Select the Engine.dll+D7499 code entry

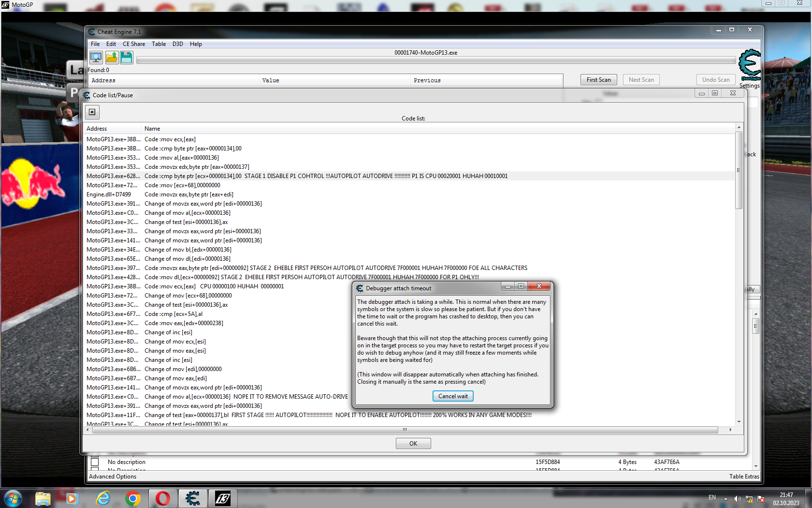pos(410,194)
